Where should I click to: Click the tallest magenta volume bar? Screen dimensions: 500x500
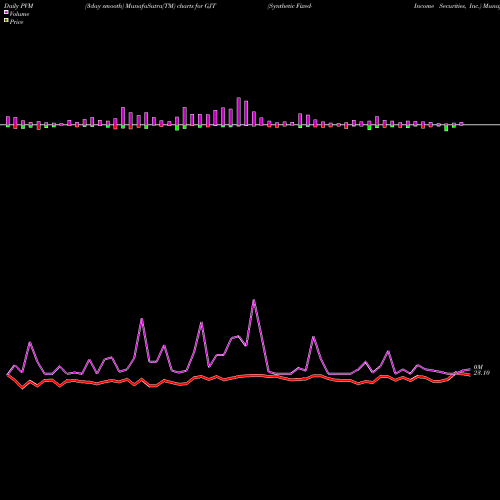point(239,112)
